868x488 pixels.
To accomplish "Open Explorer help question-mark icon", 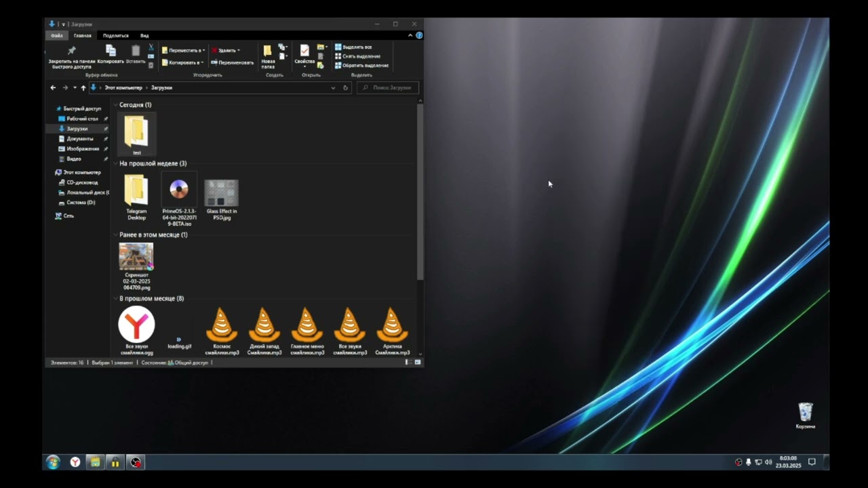I will pyautogui.click(x=419, y=35).
